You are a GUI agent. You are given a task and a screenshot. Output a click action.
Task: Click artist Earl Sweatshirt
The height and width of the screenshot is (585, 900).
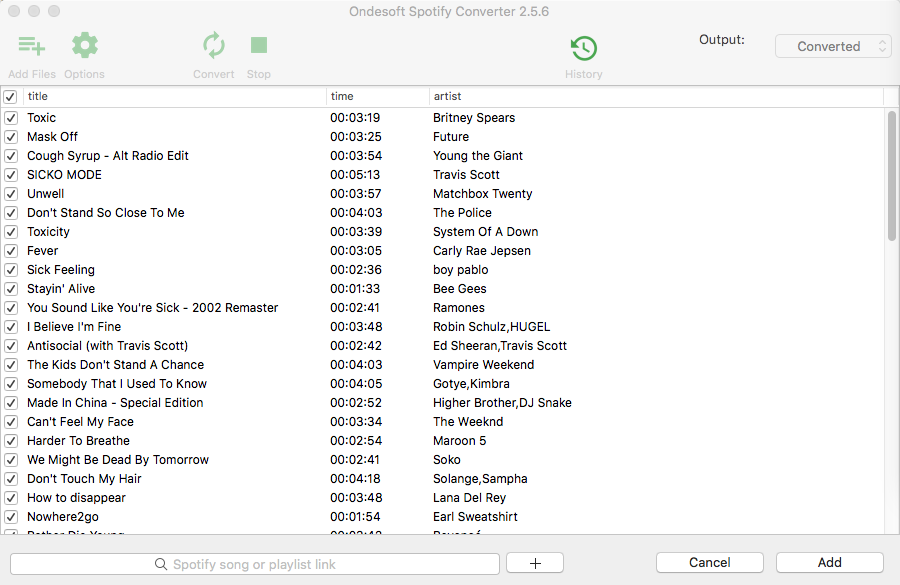(475, 517)
